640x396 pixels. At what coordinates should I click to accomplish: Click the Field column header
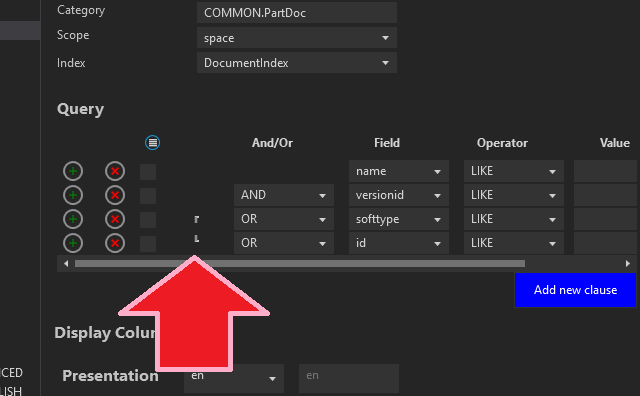point(387,143)
